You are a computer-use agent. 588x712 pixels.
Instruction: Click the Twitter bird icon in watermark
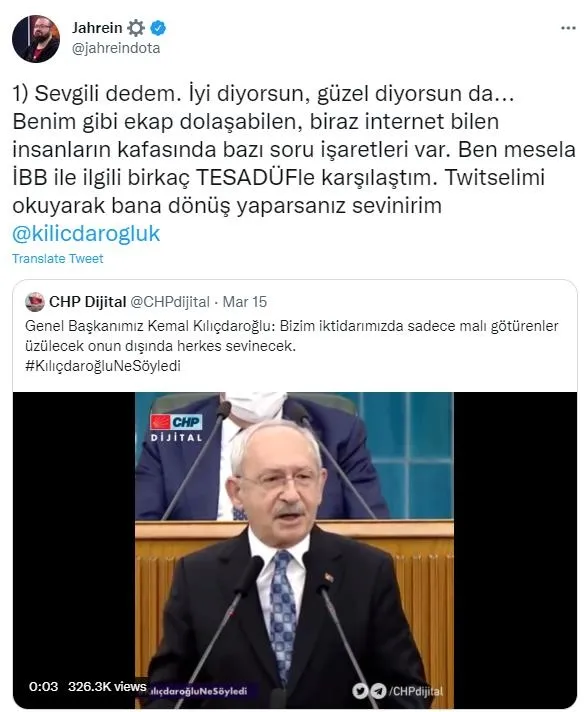[360, 691]
